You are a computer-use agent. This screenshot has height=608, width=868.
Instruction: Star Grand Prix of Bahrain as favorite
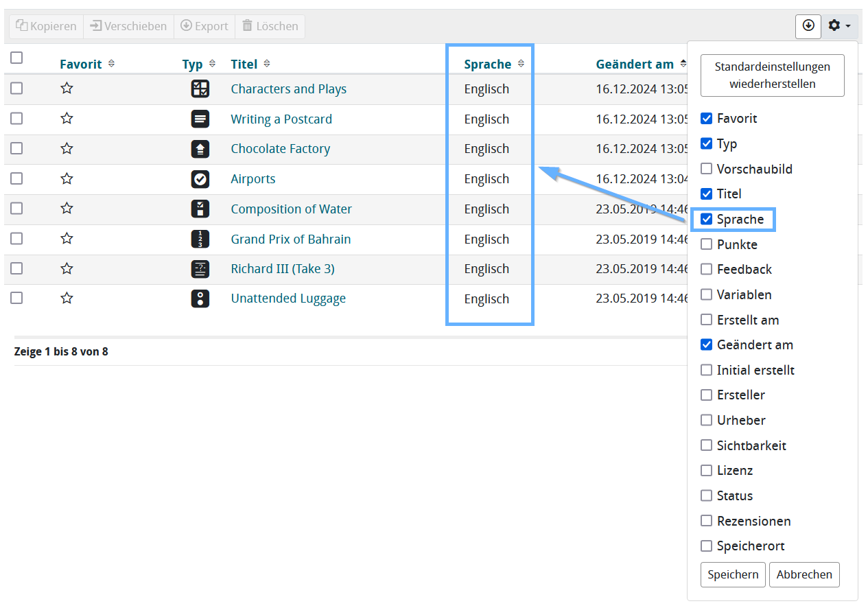[67, 239]
